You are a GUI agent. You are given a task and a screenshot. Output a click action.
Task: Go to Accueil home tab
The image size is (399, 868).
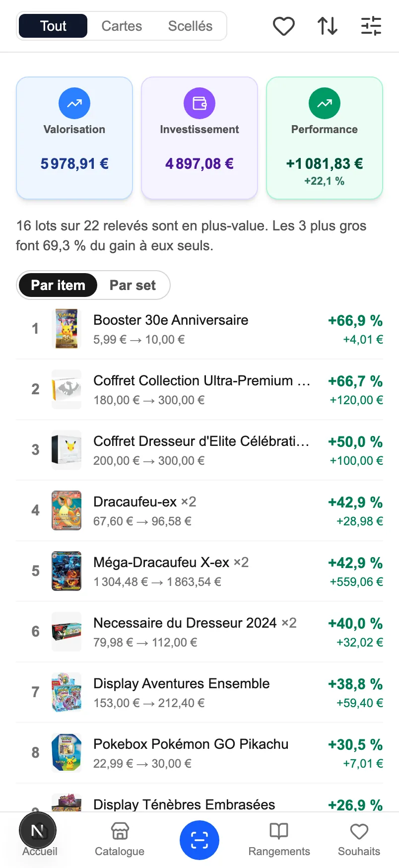tap(40, 839)
